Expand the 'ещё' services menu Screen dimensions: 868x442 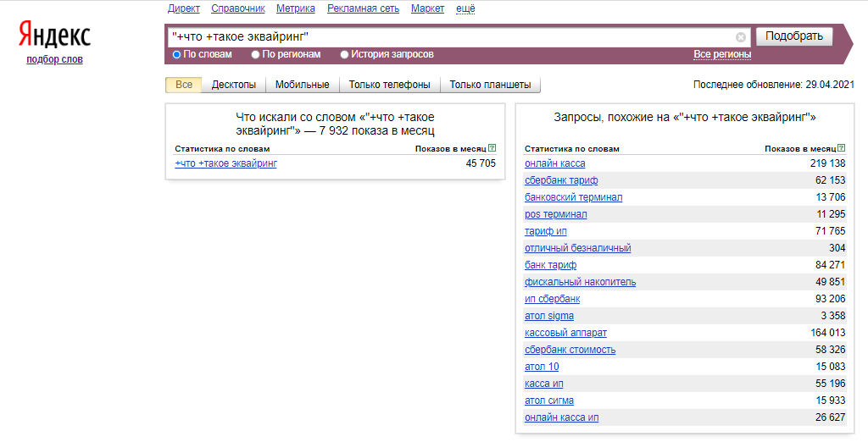[465, 8]
